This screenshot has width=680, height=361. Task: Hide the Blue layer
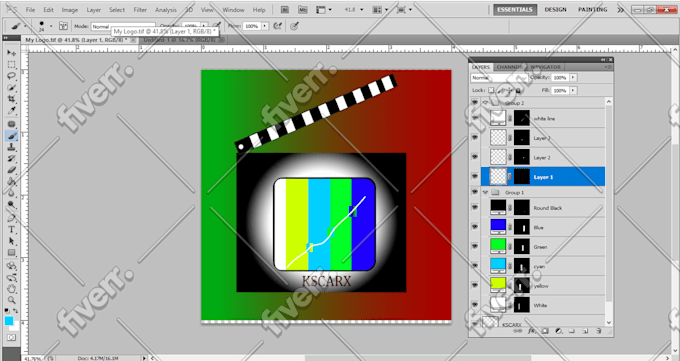(475, 227)
